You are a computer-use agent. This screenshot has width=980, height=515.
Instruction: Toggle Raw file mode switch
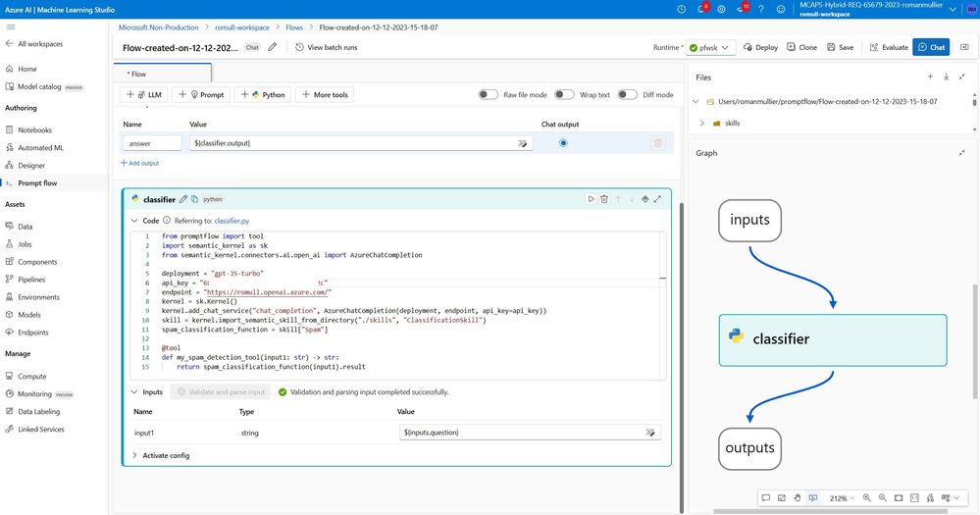pyautogui.click(x=489, y=94)
